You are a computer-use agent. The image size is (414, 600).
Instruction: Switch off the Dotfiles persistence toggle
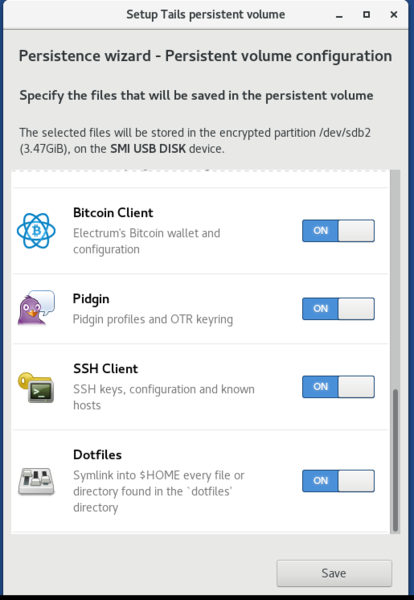click(x=338, y=481)
